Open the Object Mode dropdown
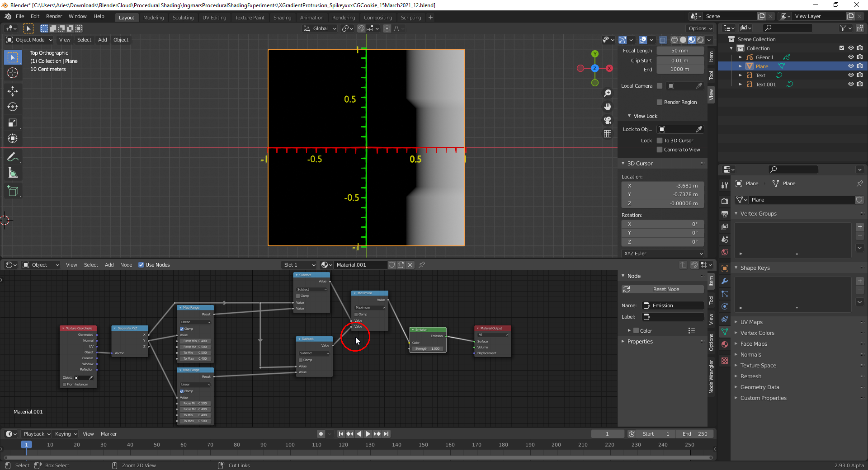Viewport: 868px width, 470px height. (30, 40)
